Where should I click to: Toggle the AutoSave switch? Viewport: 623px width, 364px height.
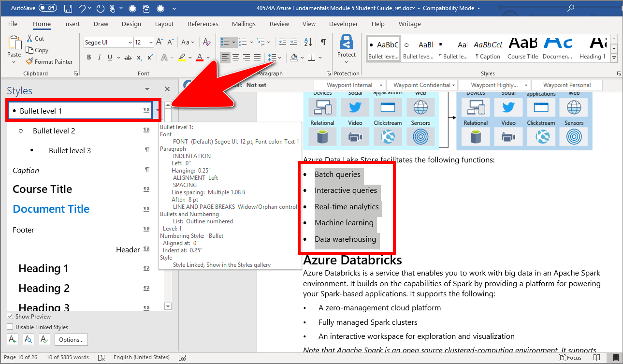[x=48, y=8]
